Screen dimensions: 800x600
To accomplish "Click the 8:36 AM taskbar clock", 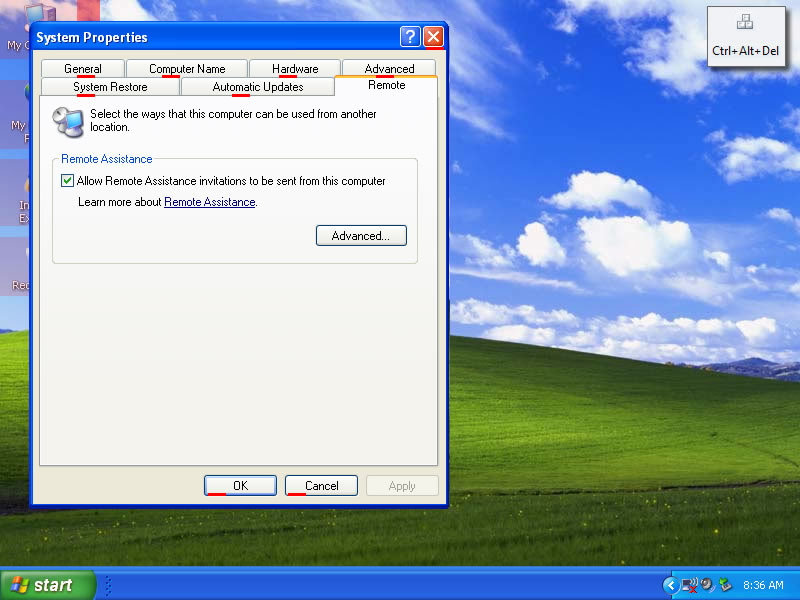I will (763, 585).
